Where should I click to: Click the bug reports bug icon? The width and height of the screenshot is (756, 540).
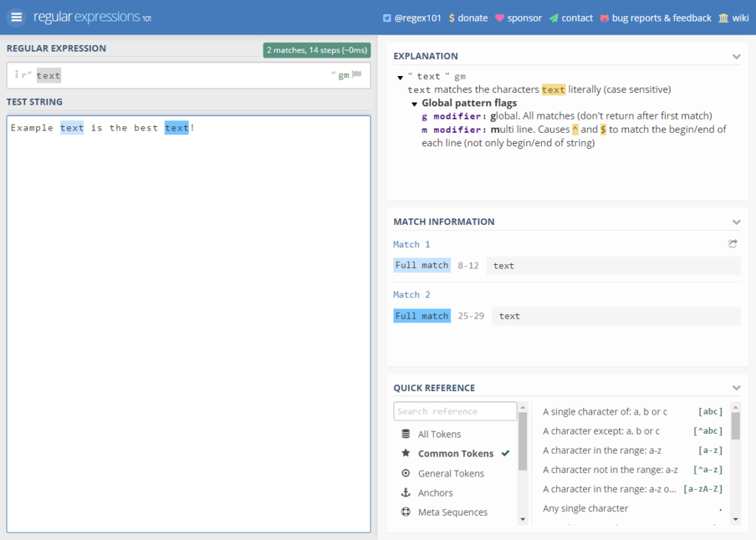tap(604, 18)
